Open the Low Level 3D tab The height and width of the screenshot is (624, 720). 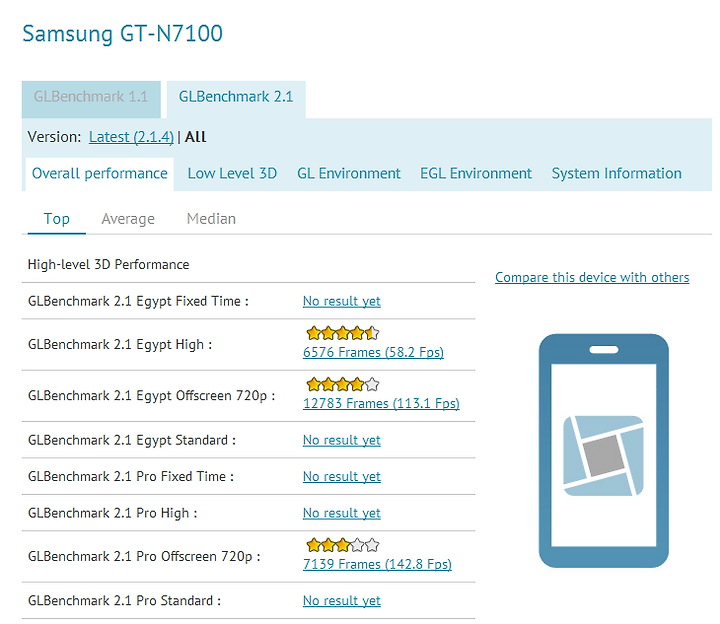[232, 174]
